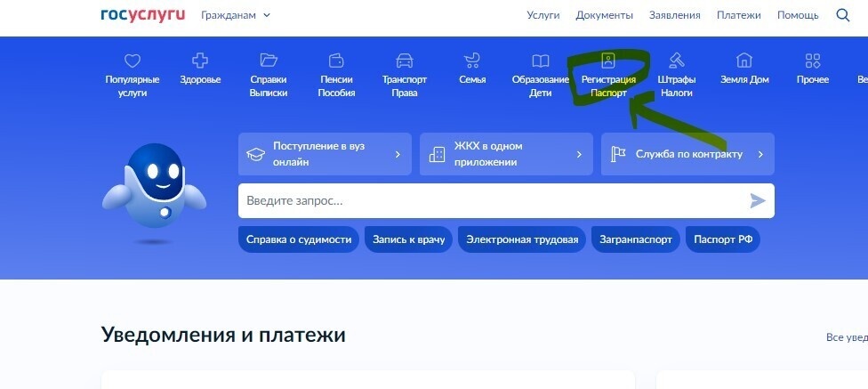Click the send arrow in search field

pos(758,200)
